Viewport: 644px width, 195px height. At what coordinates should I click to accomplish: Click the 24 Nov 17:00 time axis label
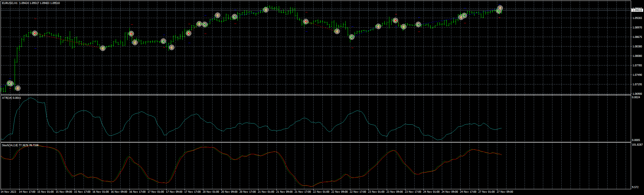point(468,192)
